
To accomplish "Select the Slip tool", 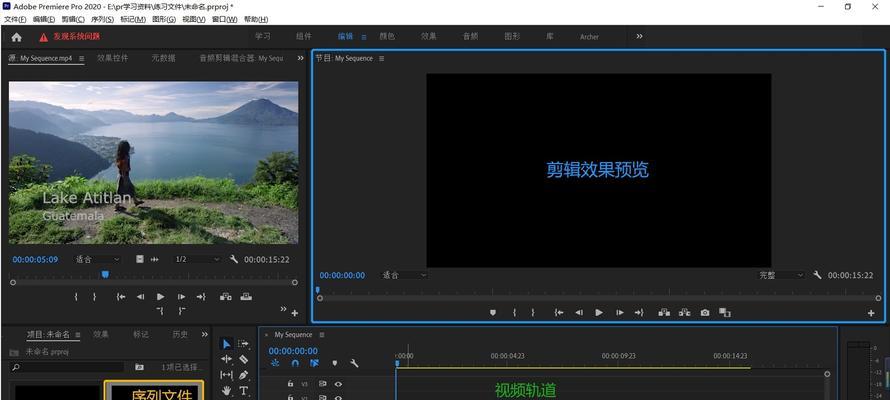I will pos(226,375).
